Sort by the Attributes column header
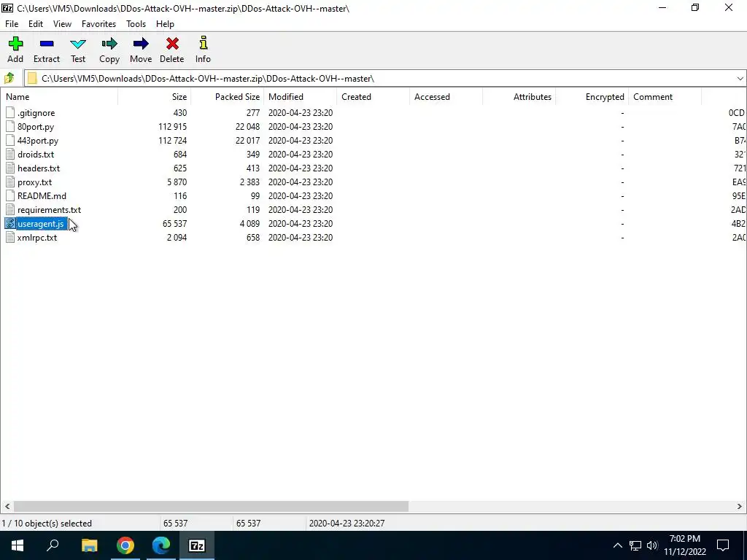Screen dimensions: 747x560 [519, 97]
